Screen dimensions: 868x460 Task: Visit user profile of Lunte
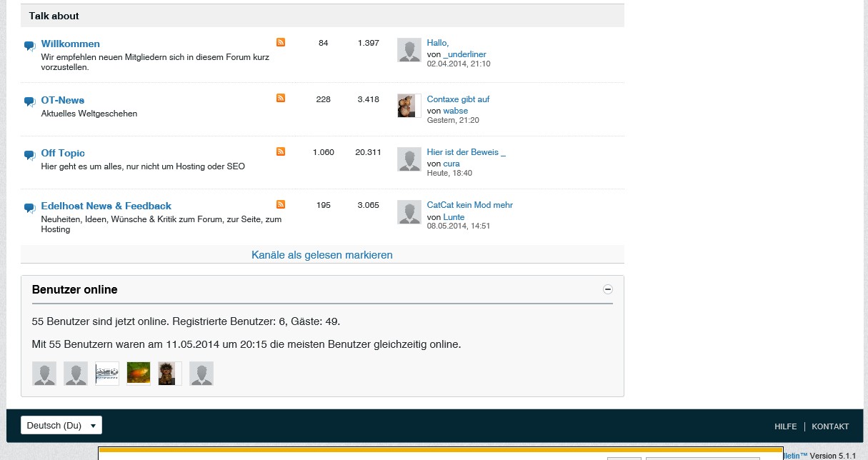(454, 217)
